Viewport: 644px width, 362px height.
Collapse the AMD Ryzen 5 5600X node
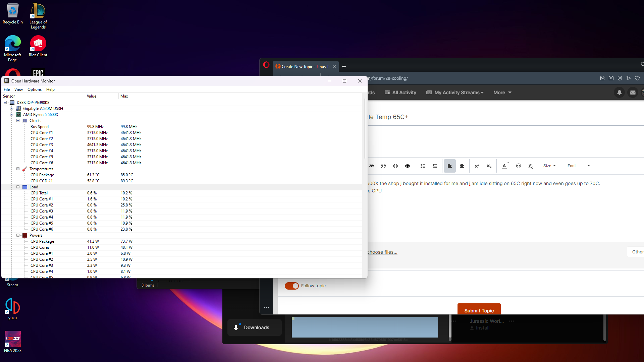point(12,115)
